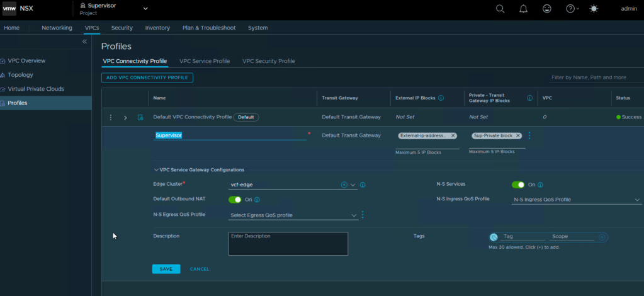Click the feedback smiley face icon
Viewport: 644px width, 296px height.
tap(546, 9)
